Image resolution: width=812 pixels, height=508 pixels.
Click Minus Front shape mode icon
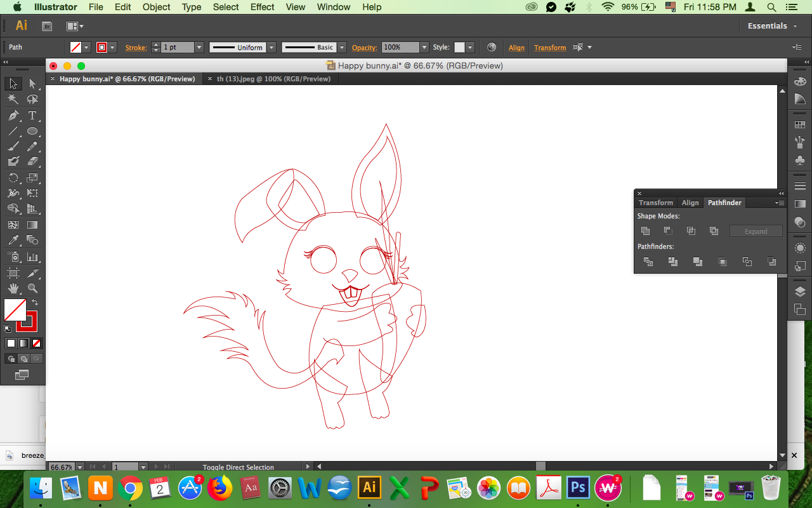coord(668,231)
